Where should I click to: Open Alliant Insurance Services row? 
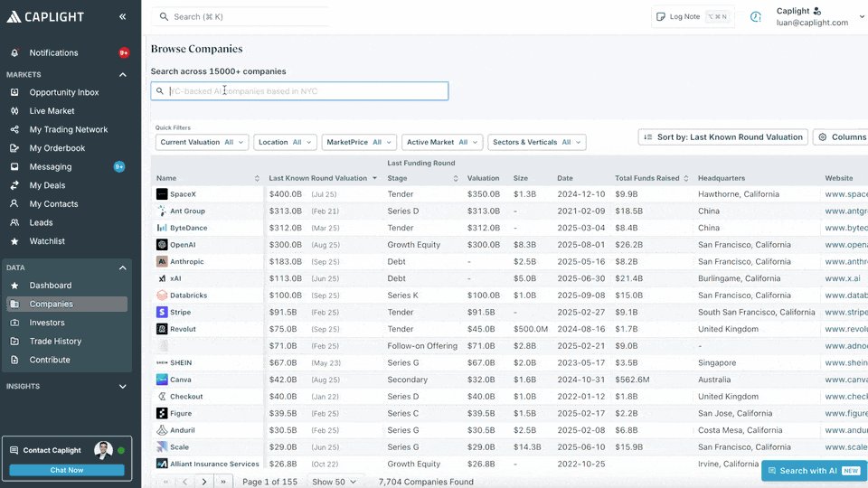[x=509, y=464]
